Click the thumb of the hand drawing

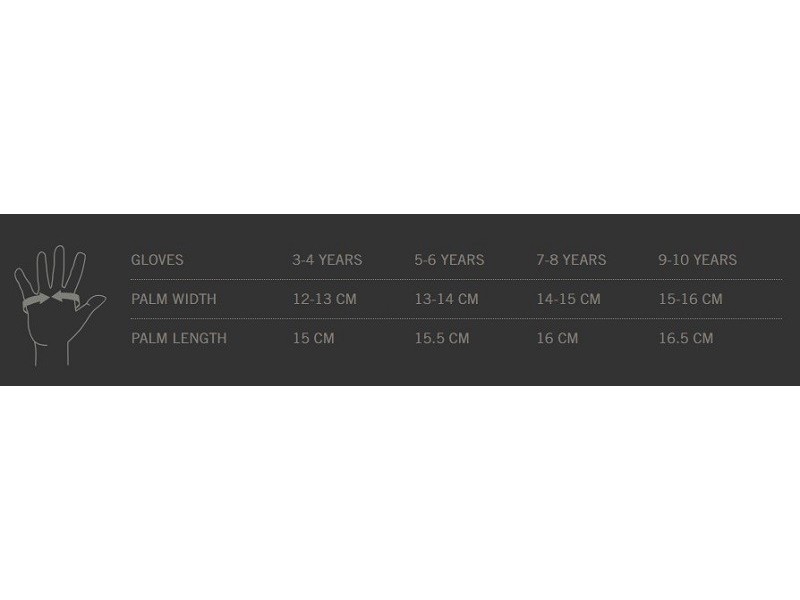pyautogui.click(x=93, y=309)
